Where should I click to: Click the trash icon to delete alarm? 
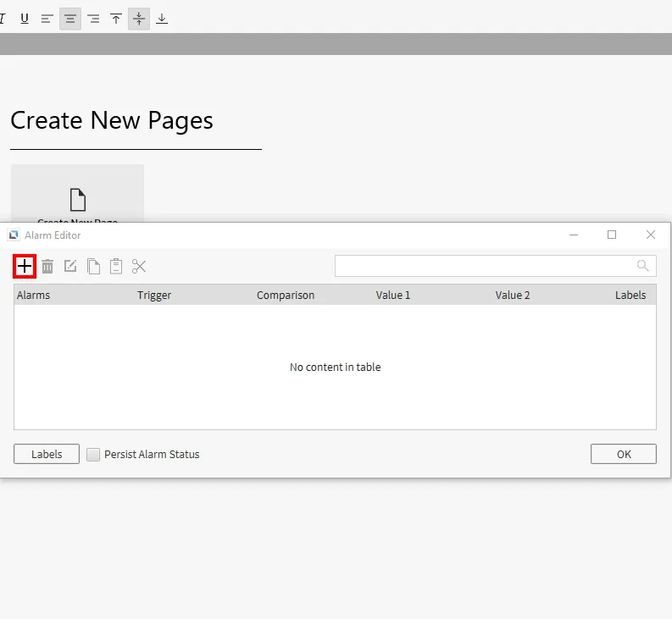tap(47, 266)
